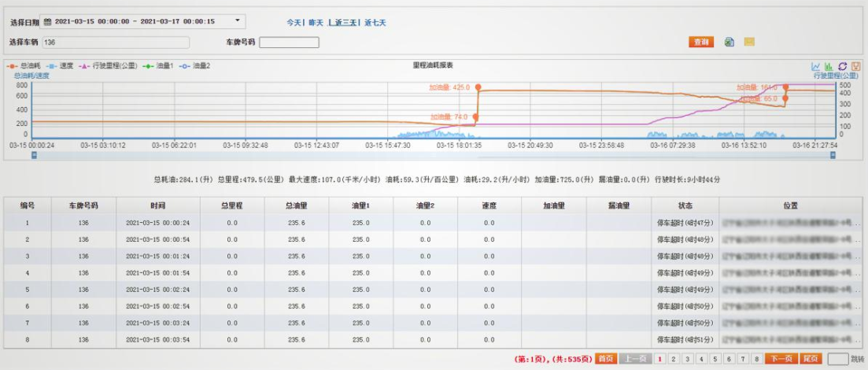The image size is (868, 370).
Task: Open page 2 in pagination
Action: pyautogui.click(x=674, y=359)
